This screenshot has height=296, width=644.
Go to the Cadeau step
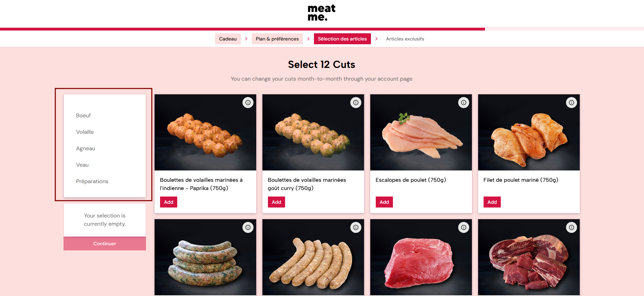coord(228,39)
